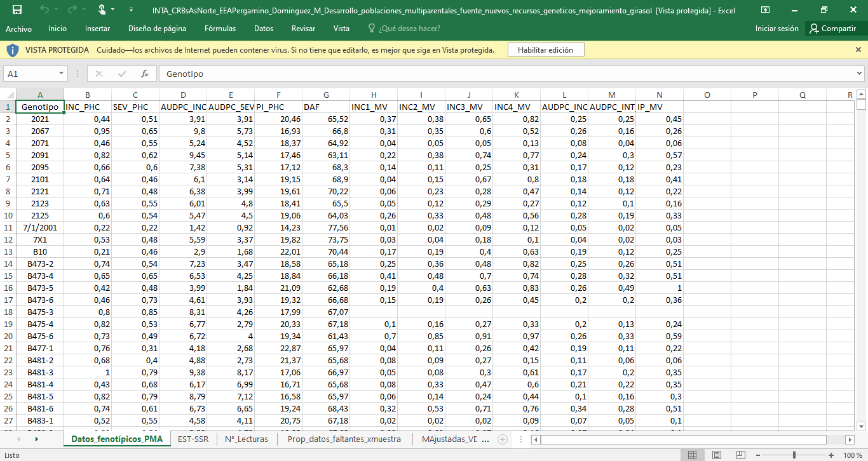This screenshot has height=461, width=868.
Task: Open the Fórmulas ribbon tab
Action: (x=220, y=29)
